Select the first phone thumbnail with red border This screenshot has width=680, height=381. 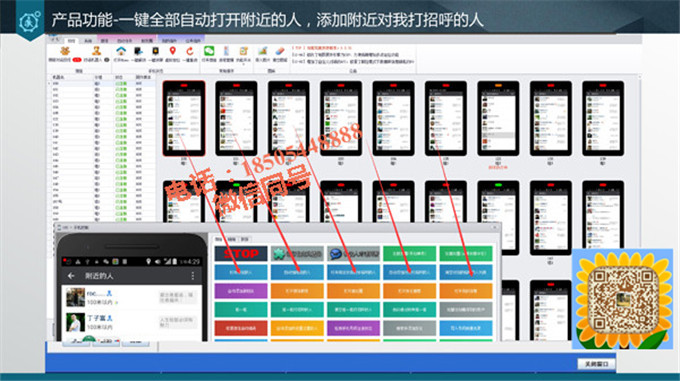coord(184,118)
